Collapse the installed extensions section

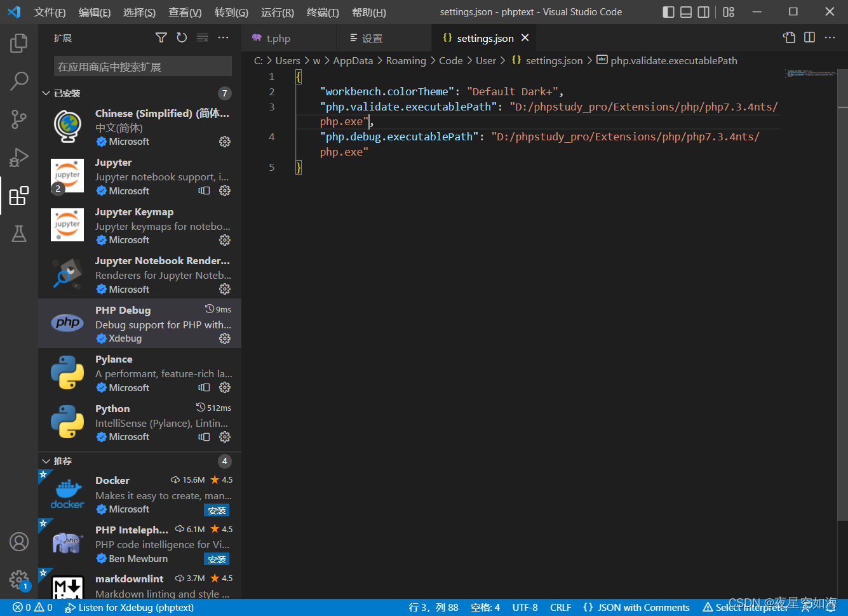(46, 93)
